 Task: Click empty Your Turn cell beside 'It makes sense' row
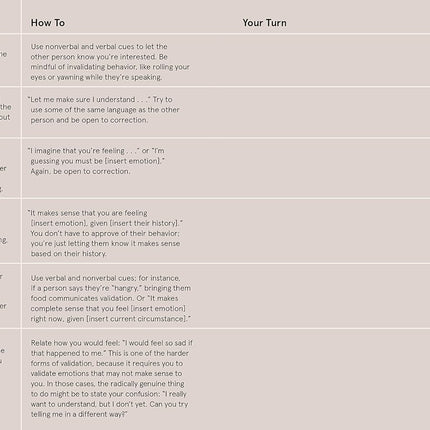click(333, 231)
